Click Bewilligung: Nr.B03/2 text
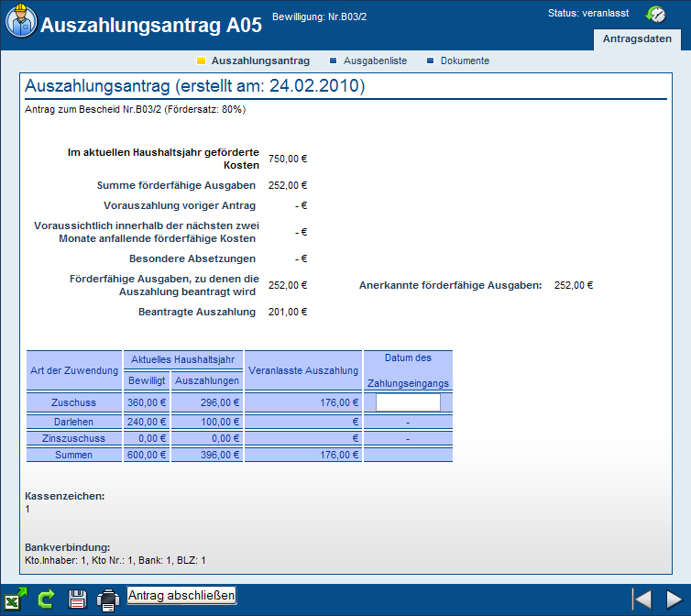This screenshot has height=616, width=691. [x=320, y=16]
